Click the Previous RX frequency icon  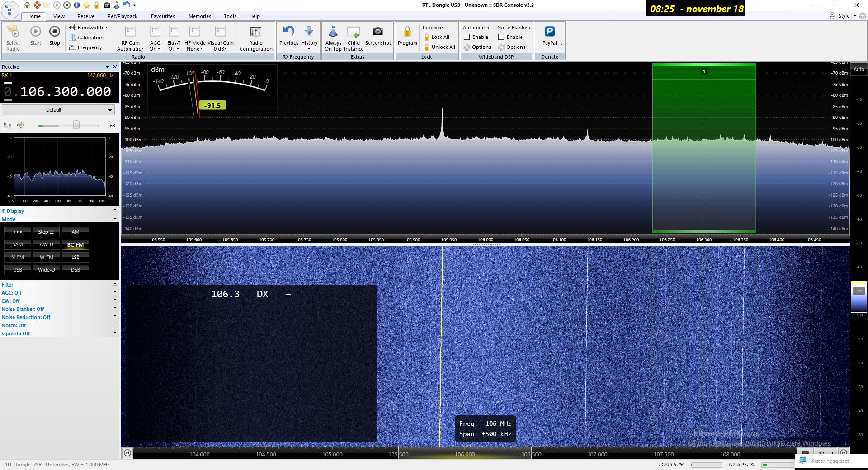point(289,32)
